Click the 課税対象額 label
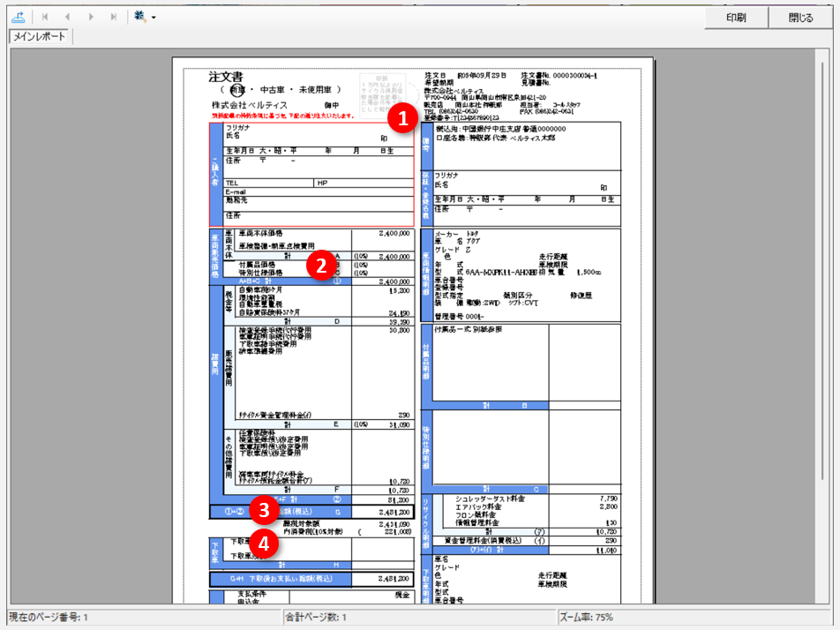This screenshot has height=630, width=840. tap(301, 523)
